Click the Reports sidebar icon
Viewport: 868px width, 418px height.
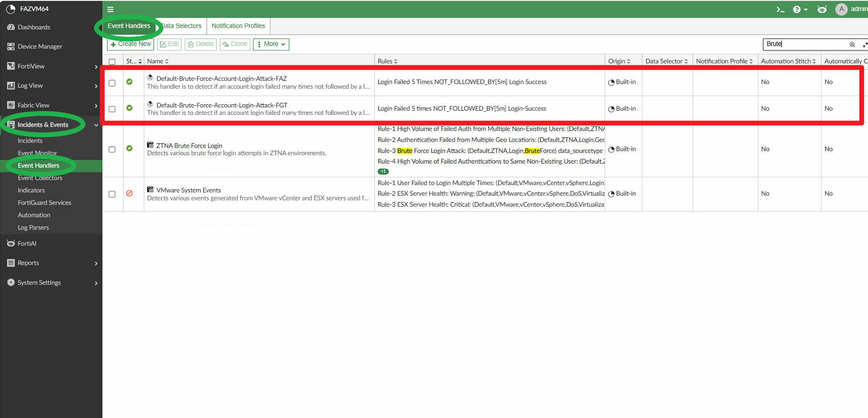[11, 263]
